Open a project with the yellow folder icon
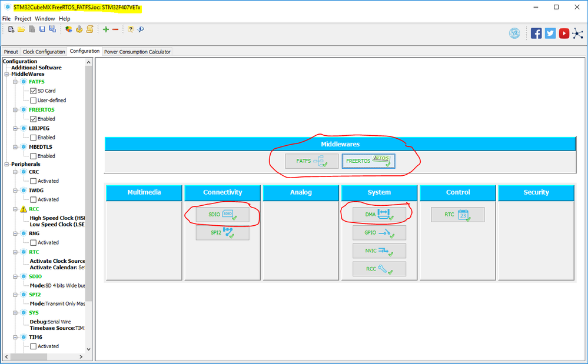588x364 pixels. click(21, 29)
